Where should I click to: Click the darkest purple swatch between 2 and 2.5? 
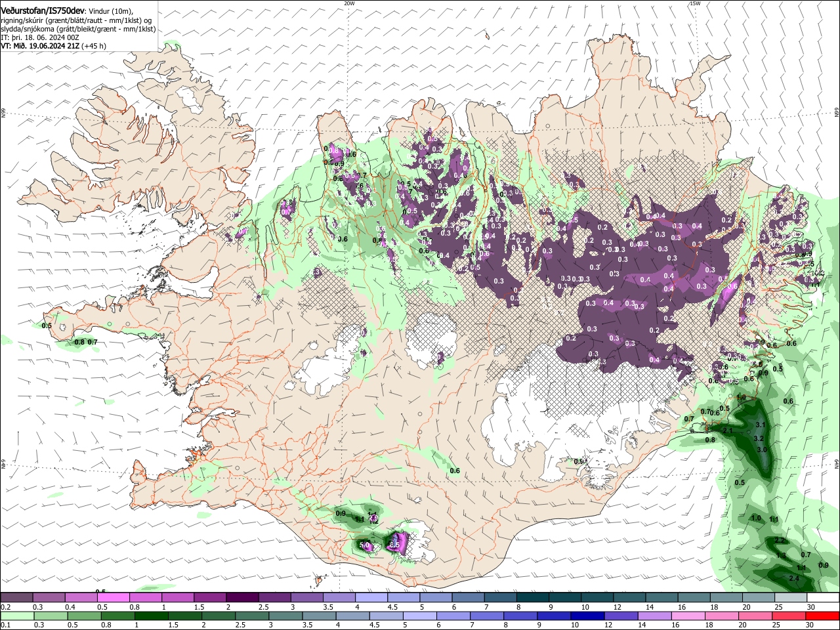[242, 598]
